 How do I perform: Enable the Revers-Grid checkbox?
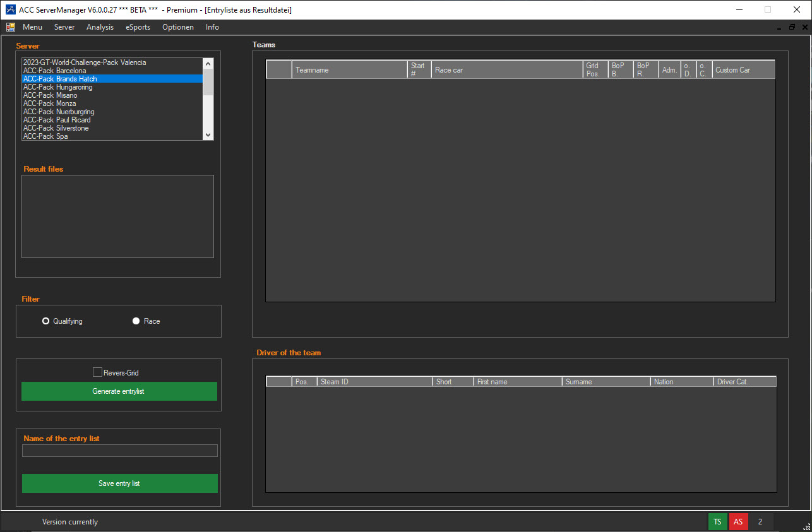point(97,372)
